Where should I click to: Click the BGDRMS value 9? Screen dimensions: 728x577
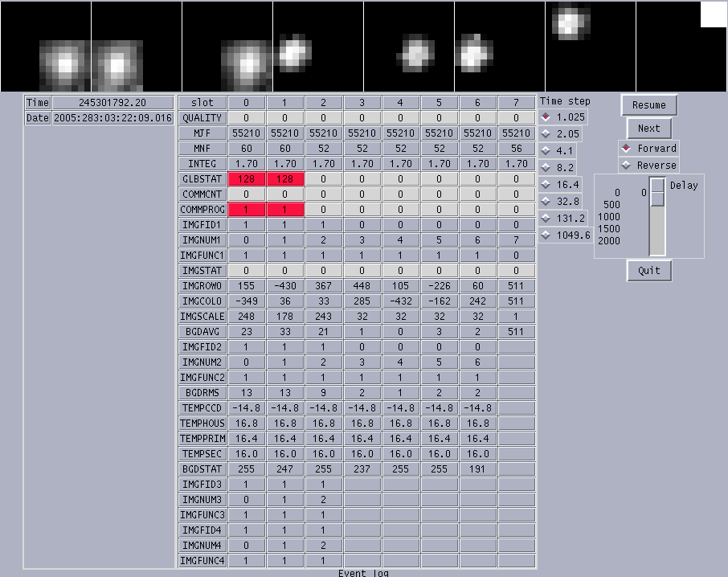pyautogui.click(x=323, y=393)
